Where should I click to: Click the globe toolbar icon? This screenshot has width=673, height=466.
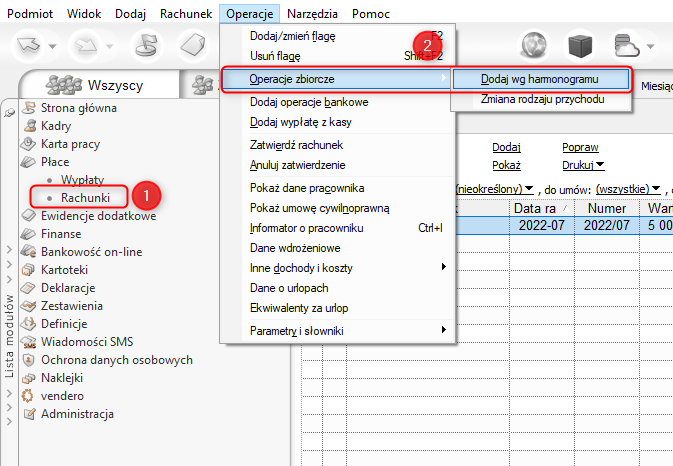[x=534, y=45]
